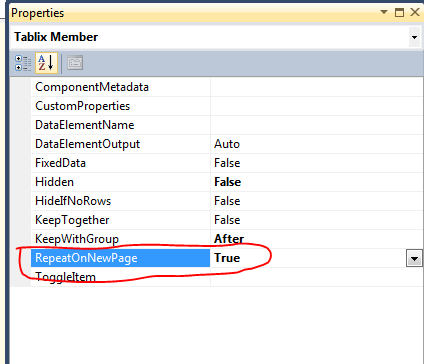This screenshot has height=364, width=424.
Task: Select the highlighted RepeatOnNewPage property
Action: coord(121,258)
